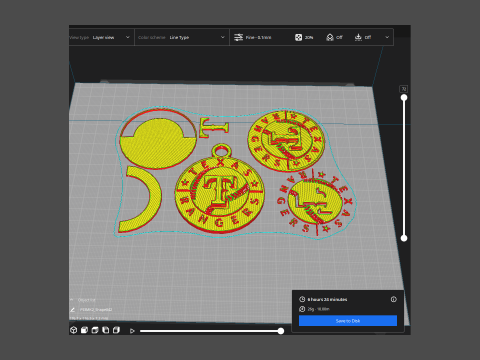Viewport: 480px width, 360px height.
Task: Select the top view cube icon
Action: coord(95,330)
